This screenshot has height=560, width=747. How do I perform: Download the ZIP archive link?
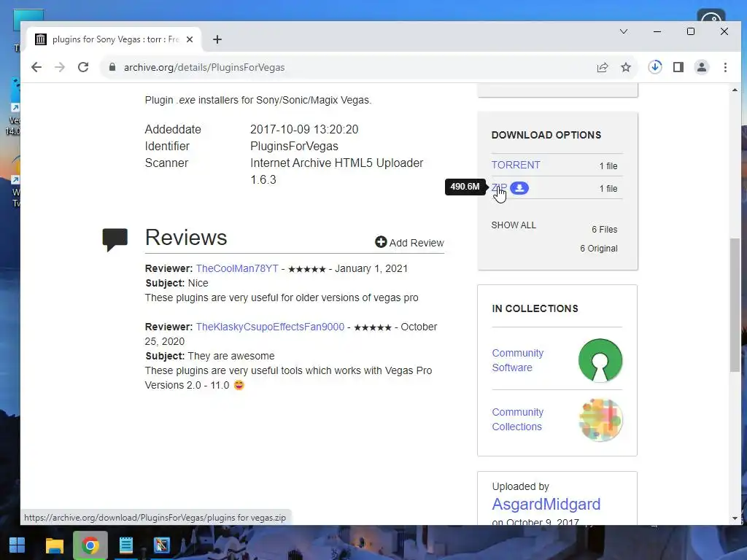point(499,188)
